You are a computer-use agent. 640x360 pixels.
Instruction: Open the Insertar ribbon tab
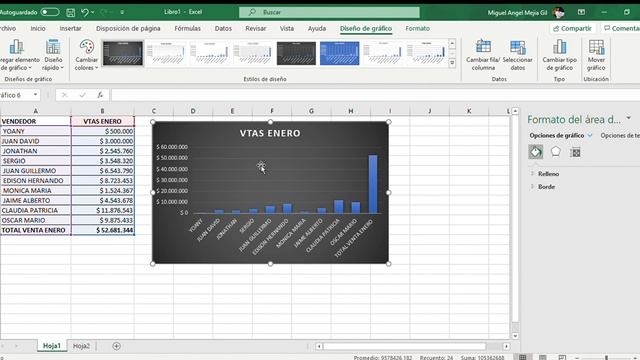pyautogui.click(x=70, y=29)
